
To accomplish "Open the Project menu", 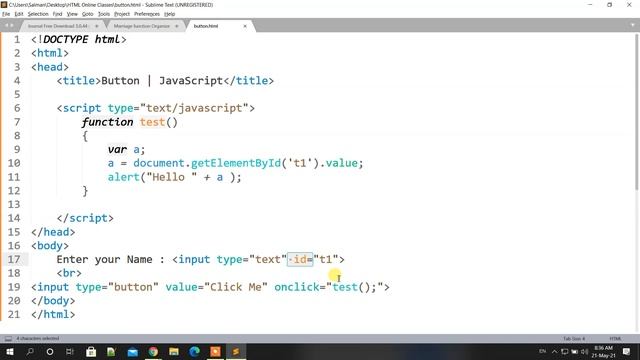I will (x=122, y=14).
